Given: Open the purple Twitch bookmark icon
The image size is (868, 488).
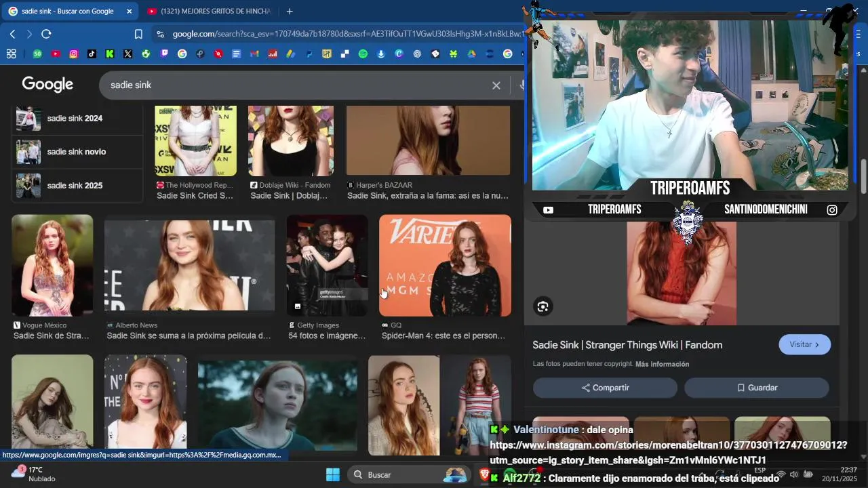Looking at the screenshot, I should pos(164,54).
